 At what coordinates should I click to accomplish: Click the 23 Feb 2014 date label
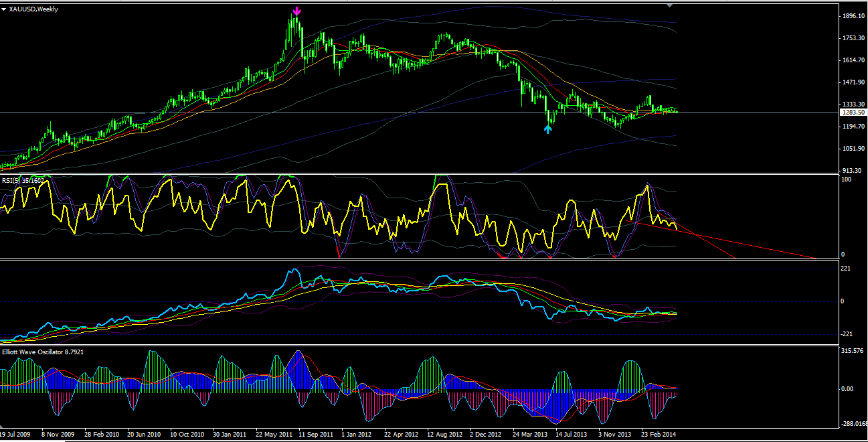click(659, 434)
